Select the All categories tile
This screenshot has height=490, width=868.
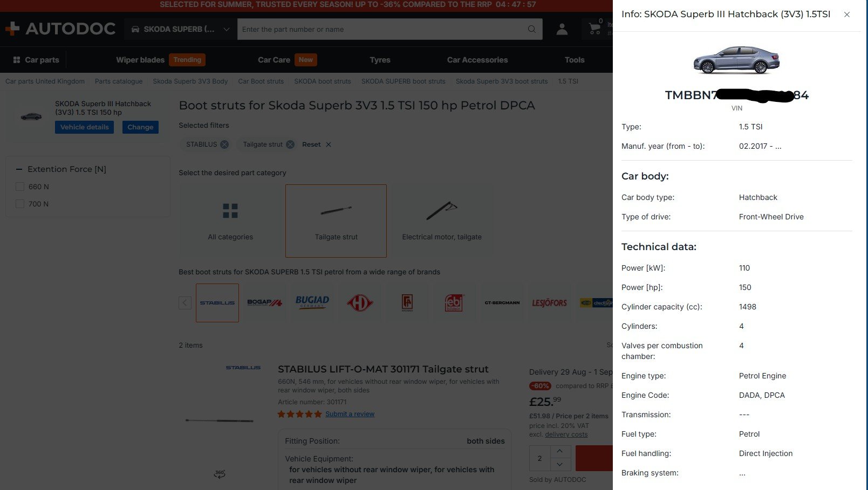pyautogui.click(x=230, y=221)
